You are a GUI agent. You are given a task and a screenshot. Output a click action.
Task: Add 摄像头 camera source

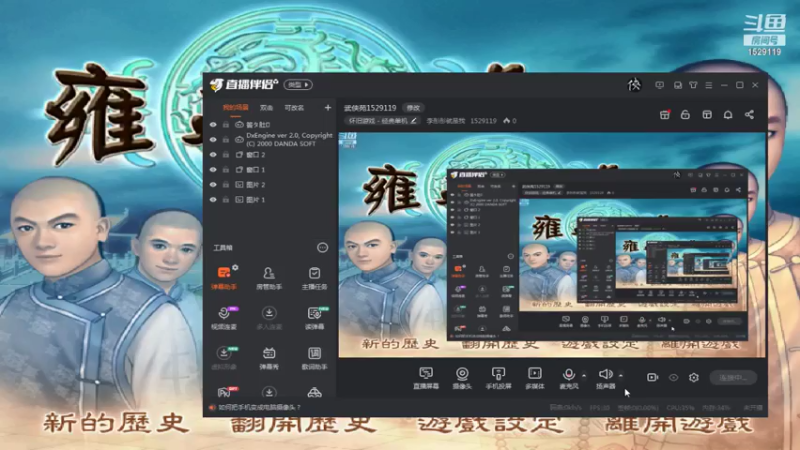pos(462,378)
